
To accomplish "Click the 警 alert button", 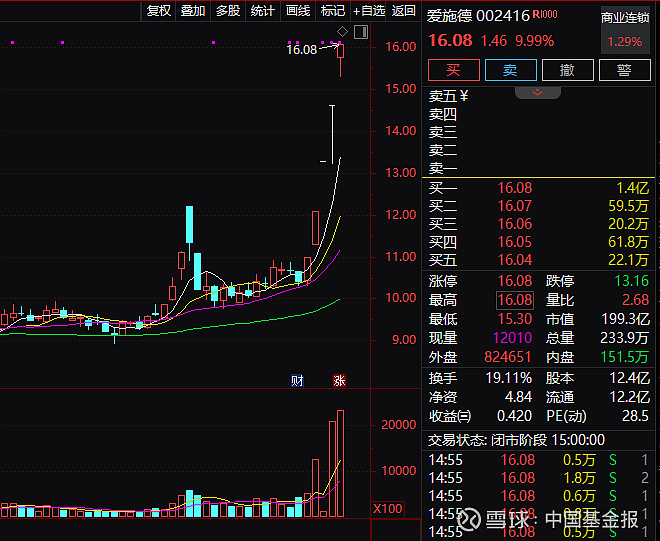I will tap(624, 70).
